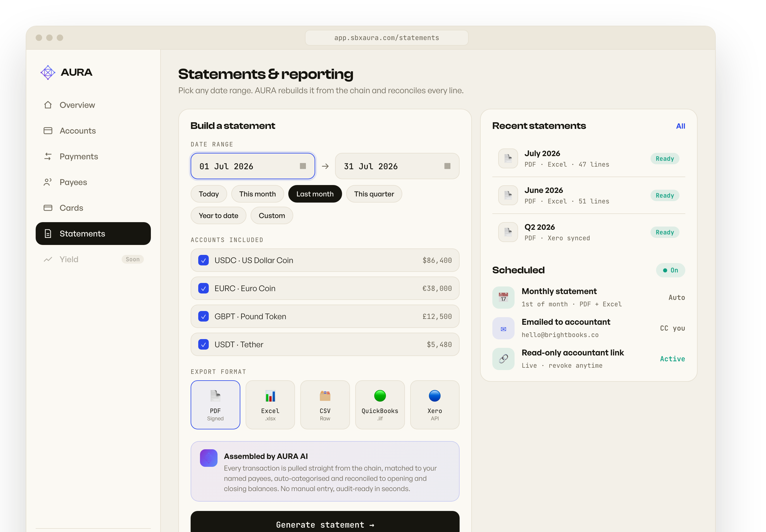
Task: Select QuickBooks .iif export format
Action: point(380,405)
